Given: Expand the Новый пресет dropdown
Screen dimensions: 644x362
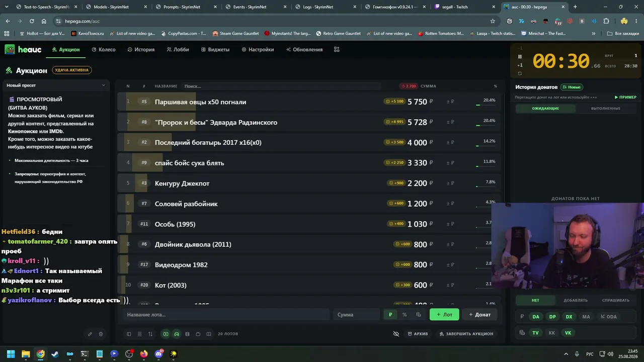Looking at the screenshot, I should pyautogui.click(x=56, y=85).
